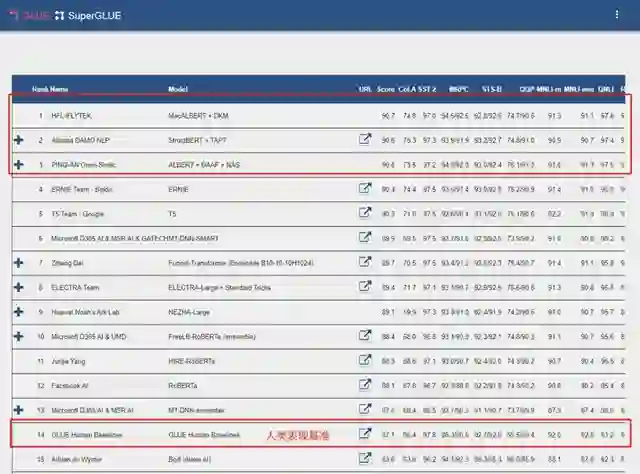The height and width of the screenshot is (474, 640).
Task: Select the HIRE-RoBERTa model cell
Action: coord(191,361)
